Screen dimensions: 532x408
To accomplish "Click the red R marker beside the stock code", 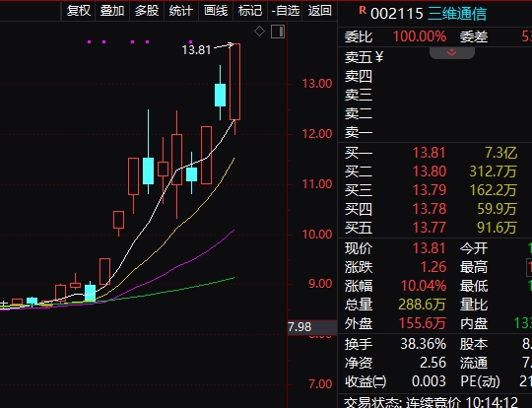I will pyautogui.click(x=363, y=11).
